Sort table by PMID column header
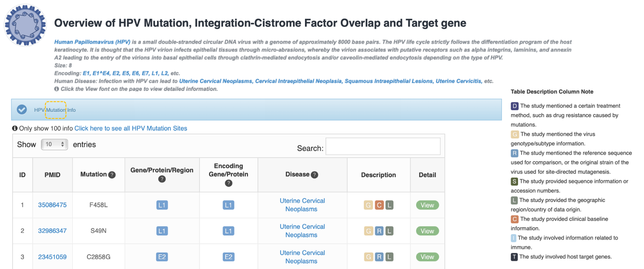The height and width of the screenshot is (269, 644). [52, 175]
